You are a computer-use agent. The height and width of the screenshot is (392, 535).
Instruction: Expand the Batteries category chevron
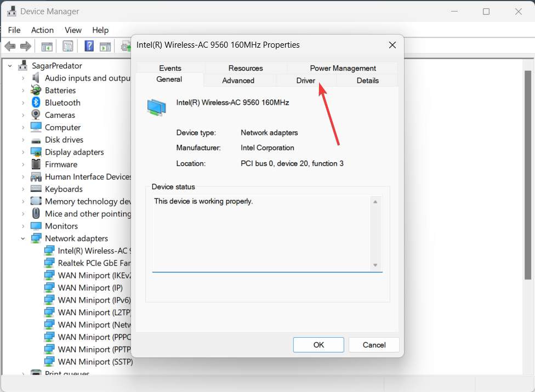tap(23, 90)
